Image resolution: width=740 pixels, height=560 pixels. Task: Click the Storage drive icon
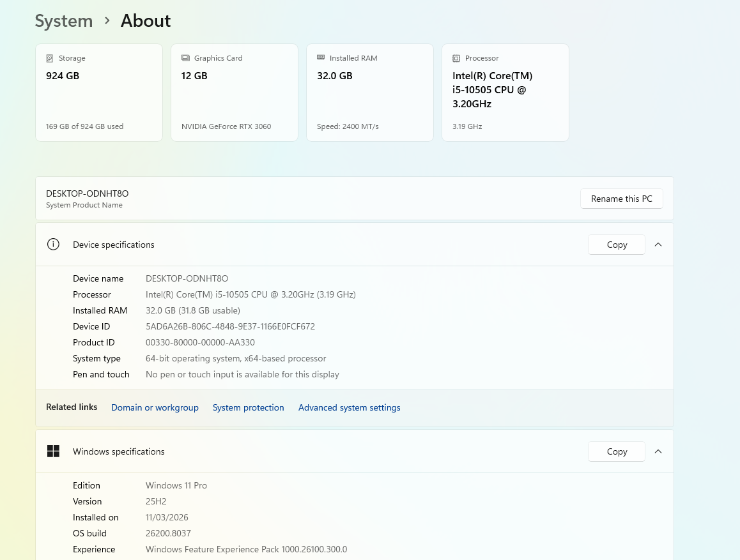click(x=50, y=58)
